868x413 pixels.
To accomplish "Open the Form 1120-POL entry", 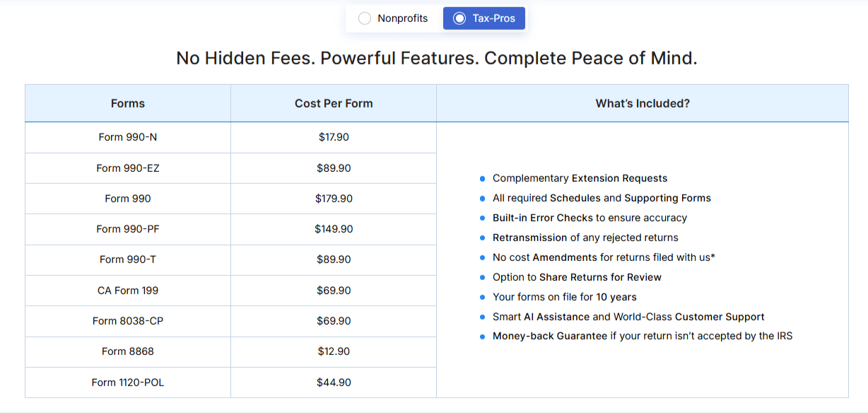I will click(x=127, y=382).
